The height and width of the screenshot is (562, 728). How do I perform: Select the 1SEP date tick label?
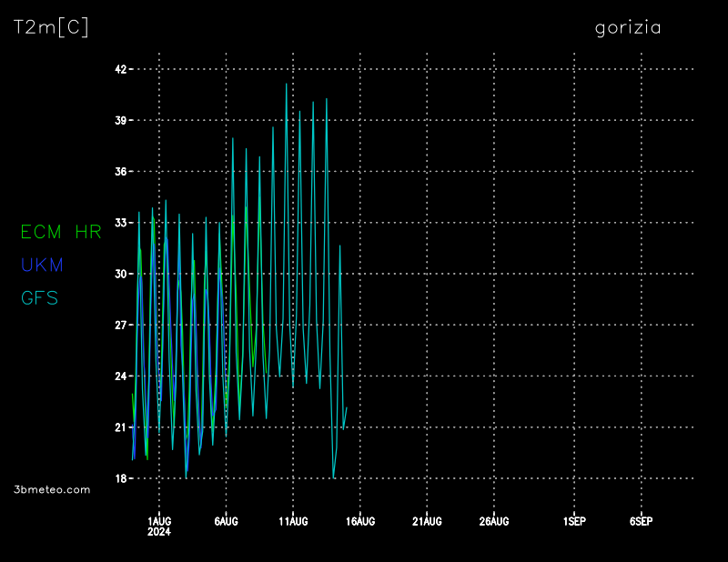tap(574, 521)
